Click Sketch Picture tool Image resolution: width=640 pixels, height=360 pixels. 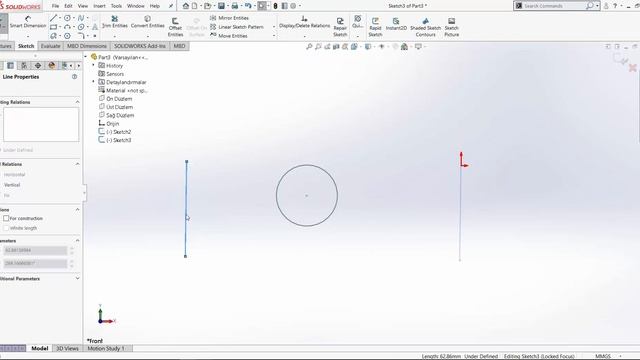[451, 27]
